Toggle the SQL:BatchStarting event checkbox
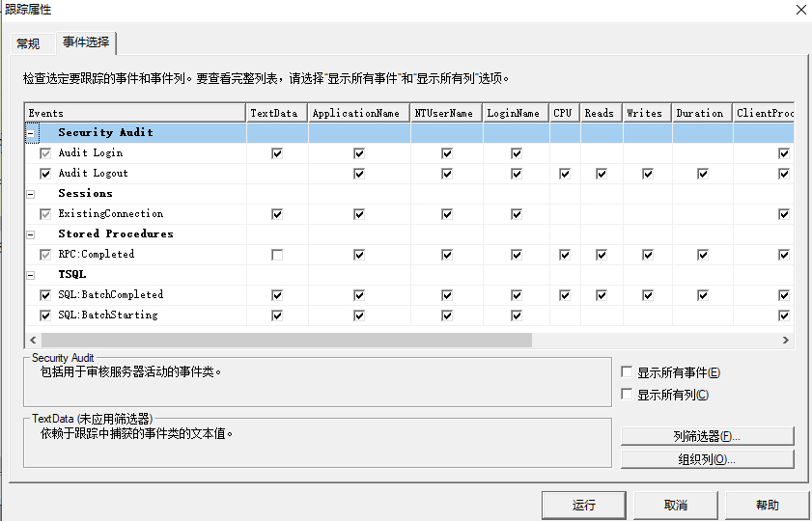This screenshot has height=521, width=812. [x=45, y=315]
